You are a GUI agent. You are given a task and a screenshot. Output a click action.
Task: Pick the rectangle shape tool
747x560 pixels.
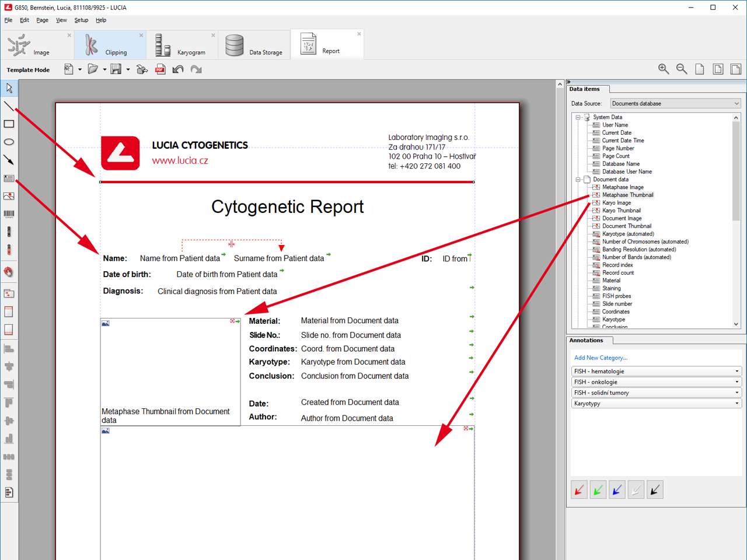point(9,124)
